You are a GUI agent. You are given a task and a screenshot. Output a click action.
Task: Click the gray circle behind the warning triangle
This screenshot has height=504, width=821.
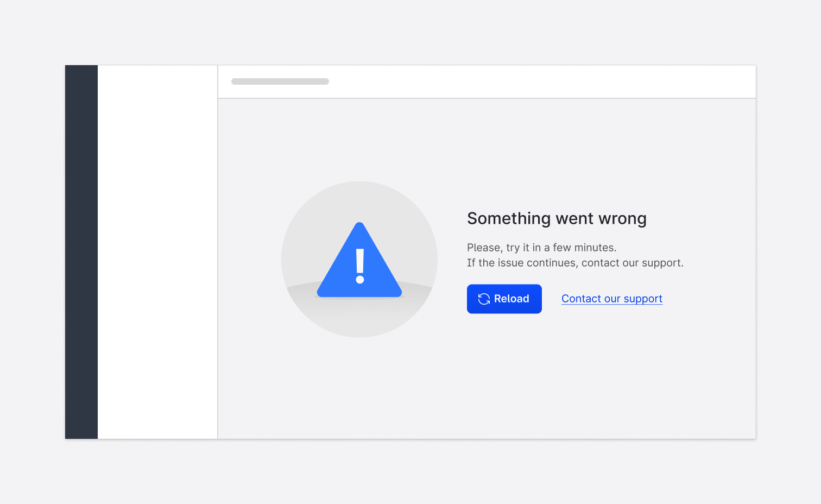(310, 212)
